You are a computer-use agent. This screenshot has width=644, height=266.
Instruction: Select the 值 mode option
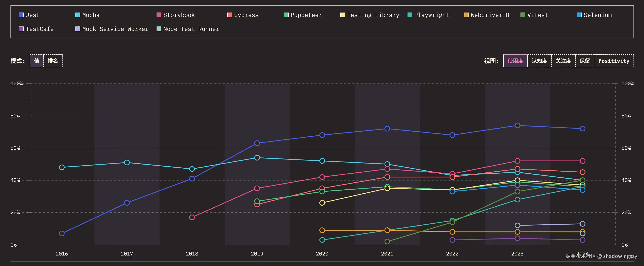pos(37,61)
